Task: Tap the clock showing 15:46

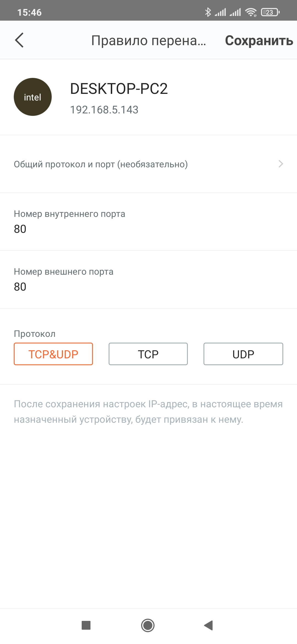Action: (x=29, y=12)
